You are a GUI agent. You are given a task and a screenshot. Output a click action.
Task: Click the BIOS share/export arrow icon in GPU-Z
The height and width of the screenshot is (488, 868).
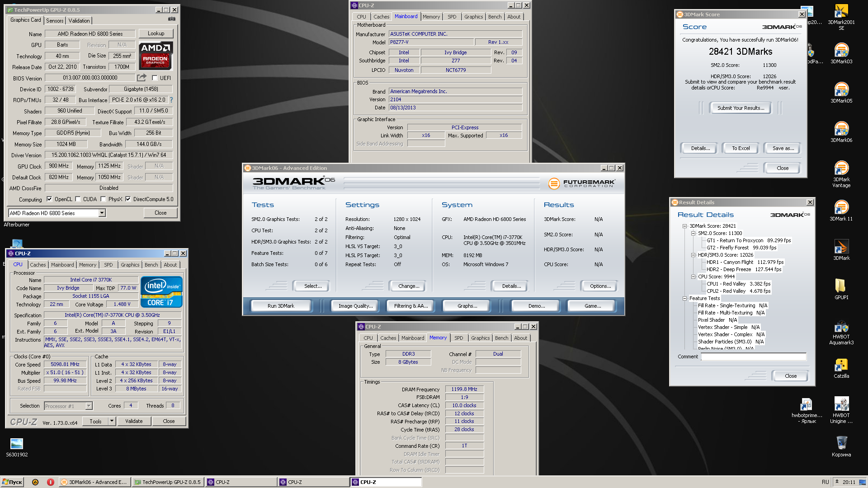[x=142, y=77]
